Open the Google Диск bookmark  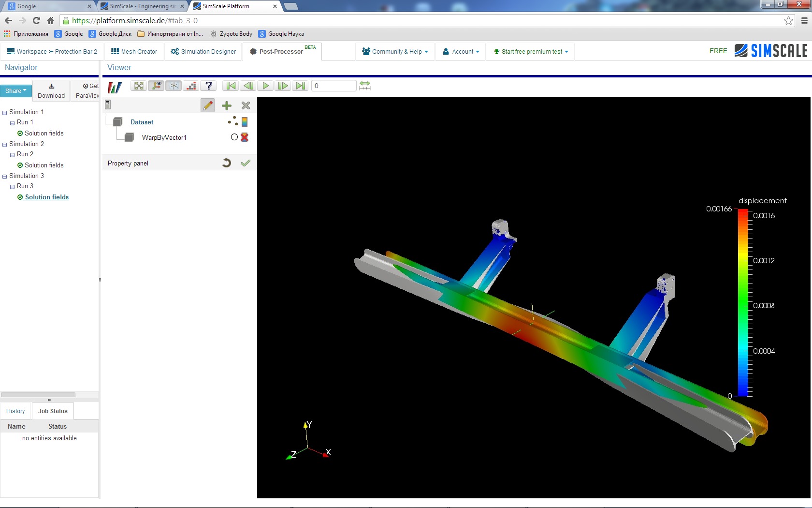pyautogui.click(x=110, y=34)
